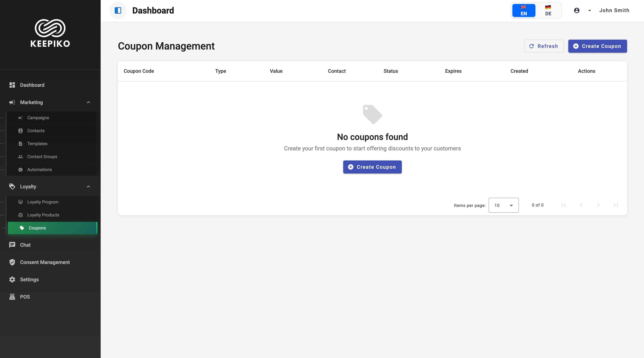Image resolution: width=644 pixels, height=358 pixels.
Task: Click the Refresh button
Action: coord(543,46)
